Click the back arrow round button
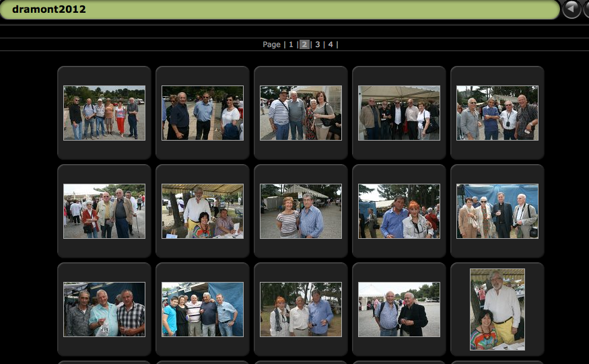This screenshot has width=589, height=364. click(571, 9)
